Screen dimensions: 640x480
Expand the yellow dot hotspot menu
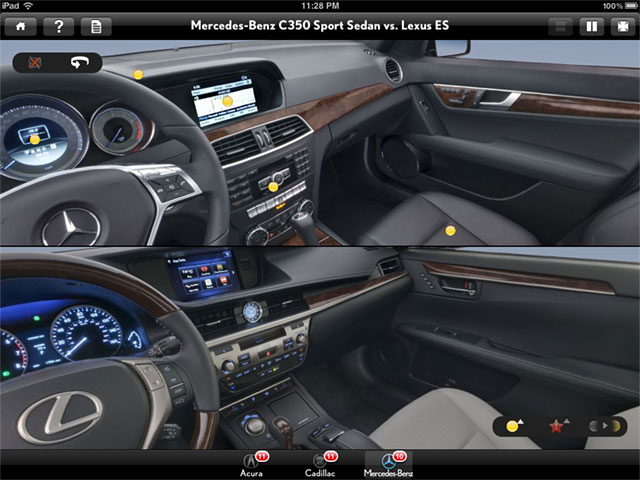coord(515,425)
